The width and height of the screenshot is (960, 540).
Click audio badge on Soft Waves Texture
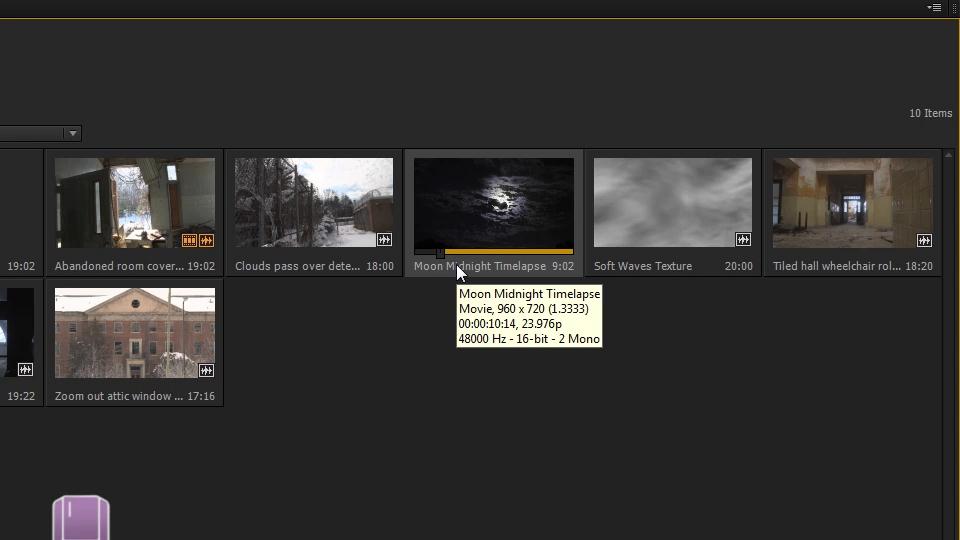[743, 239]
